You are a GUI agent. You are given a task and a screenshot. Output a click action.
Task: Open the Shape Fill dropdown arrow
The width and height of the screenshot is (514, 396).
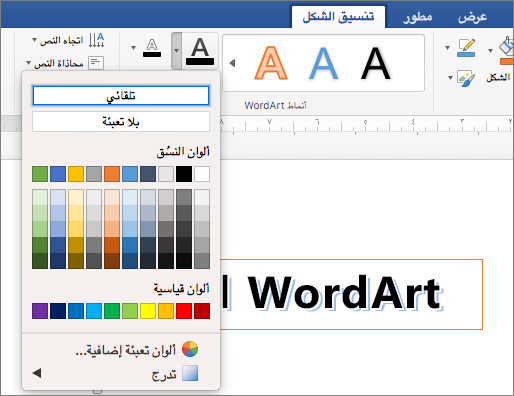490,51
